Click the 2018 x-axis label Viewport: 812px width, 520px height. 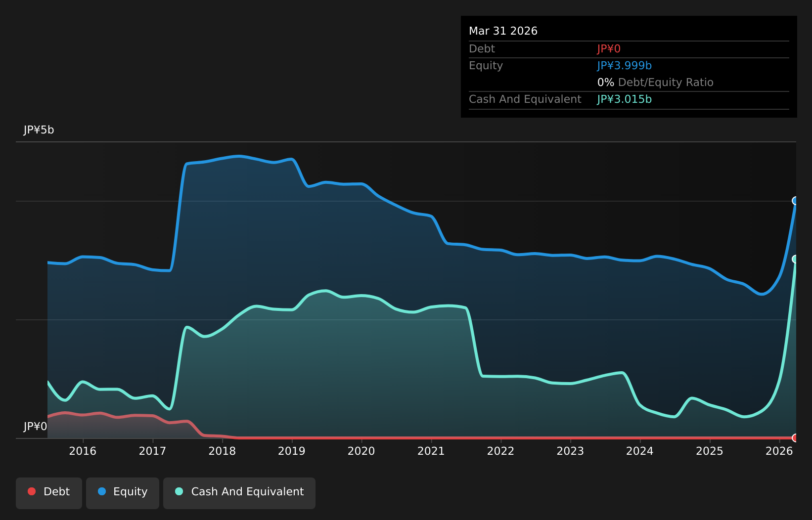coord(222,451)
